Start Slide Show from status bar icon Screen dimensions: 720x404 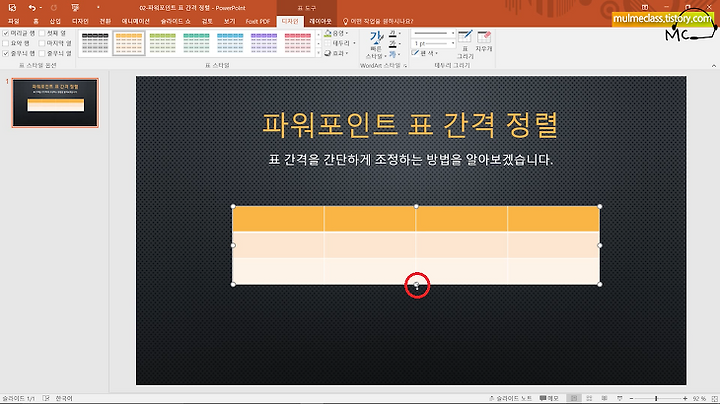click(619, 398)
